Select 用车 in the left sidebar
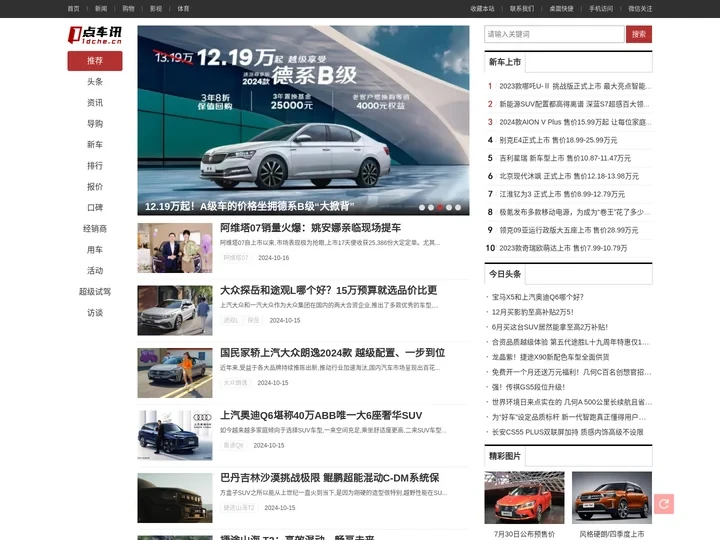The height and width of the screenshot is (540, 720). [95, 250]
